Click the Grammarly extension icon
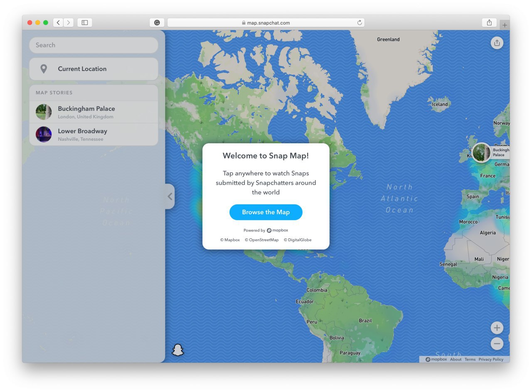The width and height of the screenshot is (532, 392). pos(157,22)
